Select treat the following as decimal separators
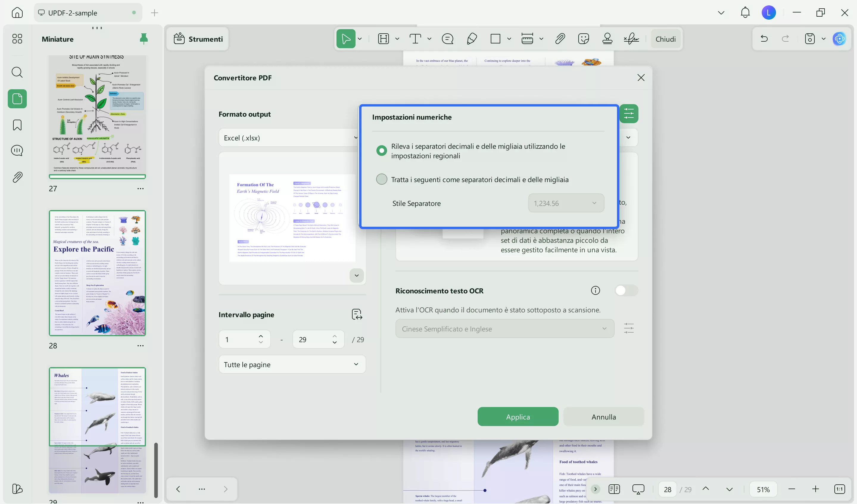This screenshot has height=504, width=857. 381,179
